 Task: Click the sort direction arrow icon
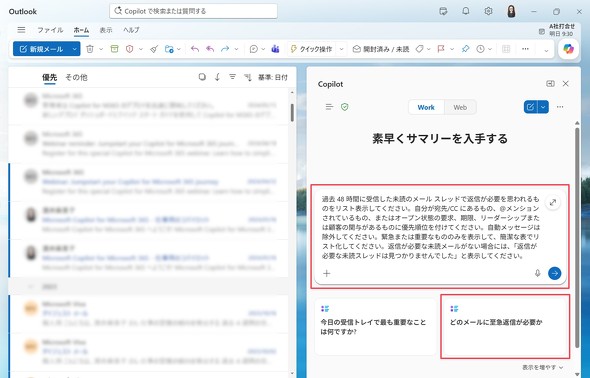[x=217, y=77]
